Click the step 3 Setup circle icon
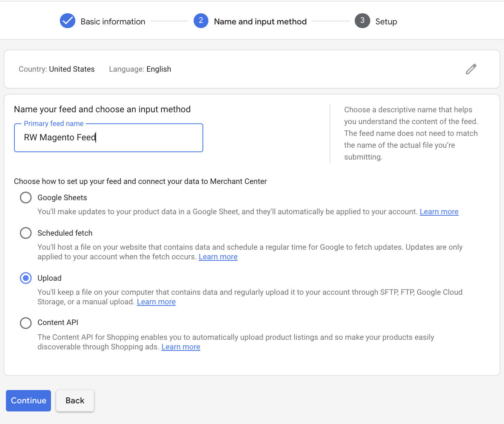504x424 pixels. (x=362, y=21)
